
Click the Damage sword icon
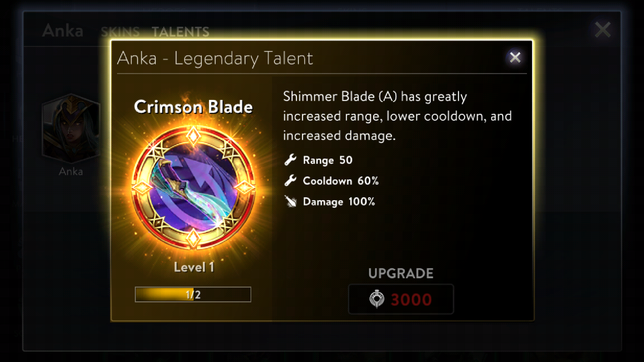point(290,201)
